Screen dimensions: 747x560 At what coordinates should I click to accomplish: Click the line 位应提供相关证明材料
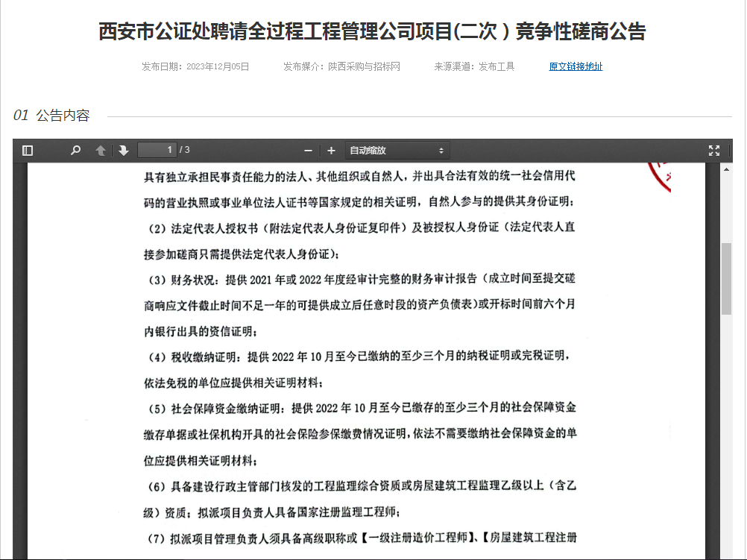(201, 461)
